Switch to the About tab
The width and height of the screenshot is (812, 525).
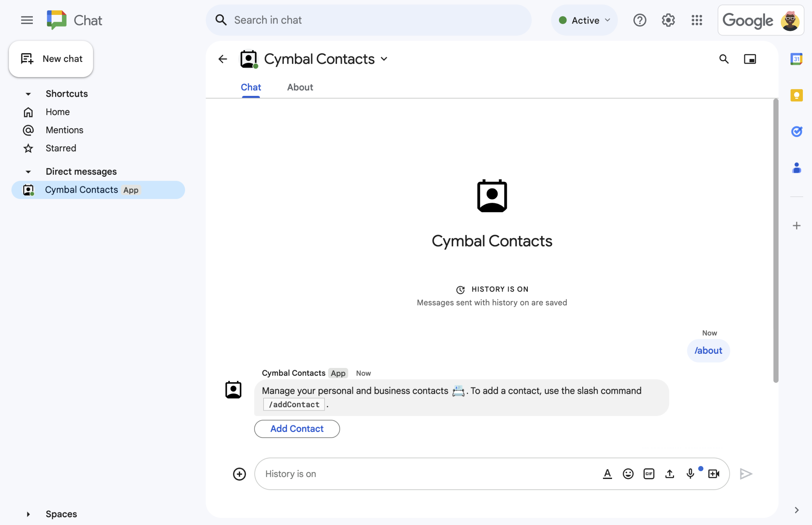coord(300,86)
